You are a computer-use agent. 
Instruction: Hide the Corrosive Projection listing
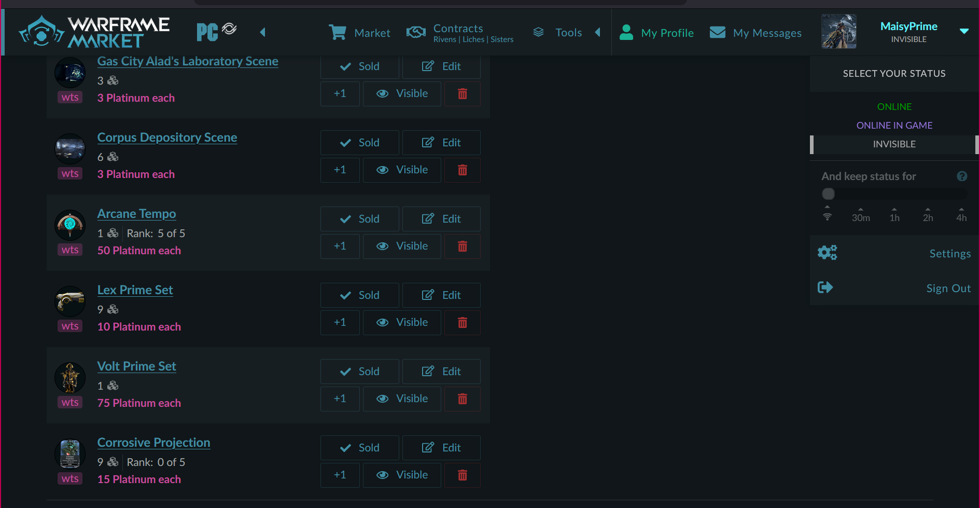402,475
